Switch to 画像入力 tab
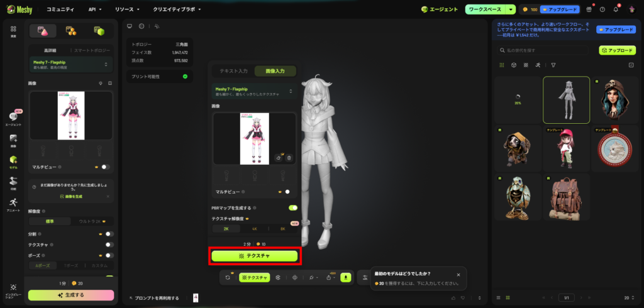Image resolution: width=644 pixels, height=308 pixels. (275, 71)
